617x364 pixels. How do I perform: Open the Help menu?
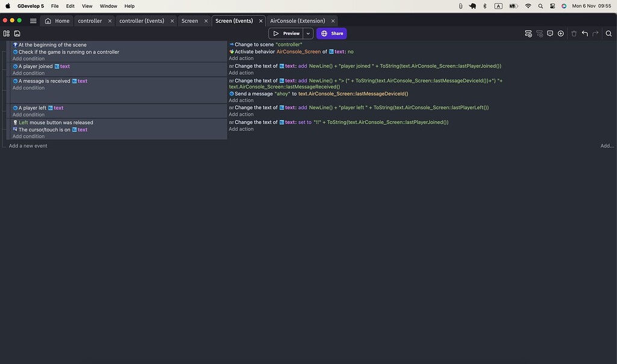[x=130, y=6]
